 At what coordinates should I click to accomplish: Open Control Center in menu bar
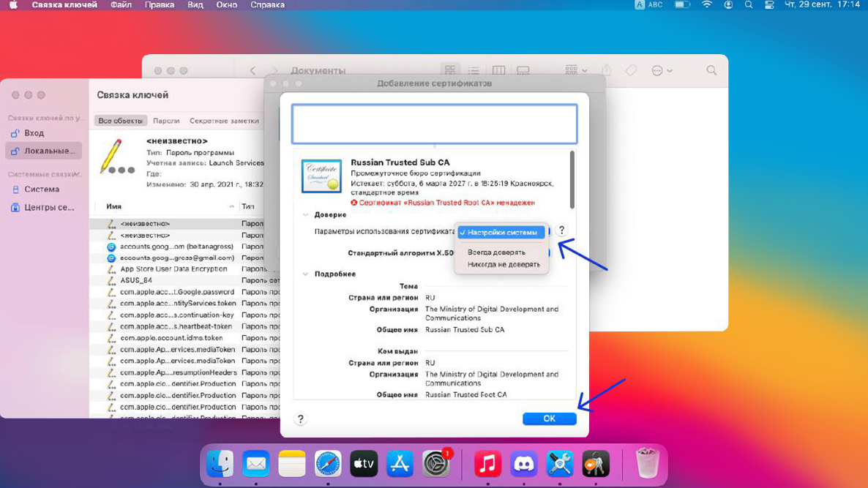(769, 4)
